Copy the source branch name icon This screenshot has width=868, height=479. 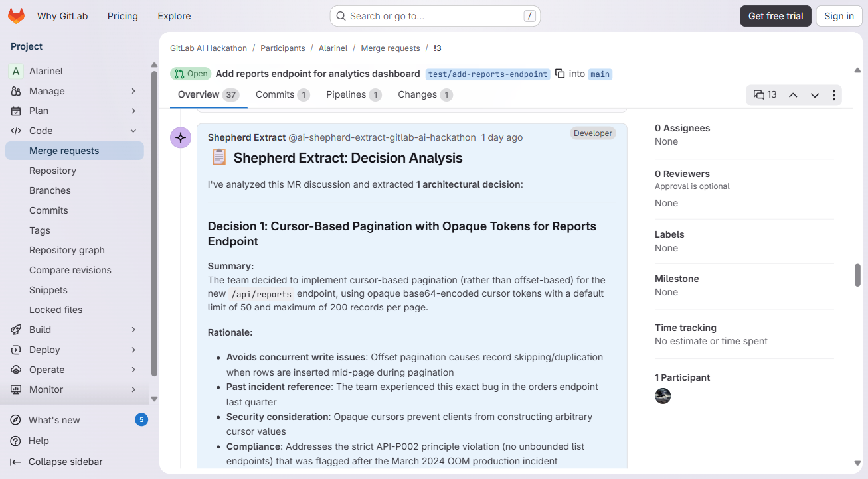pyautogui.click(x=560, y=74)
